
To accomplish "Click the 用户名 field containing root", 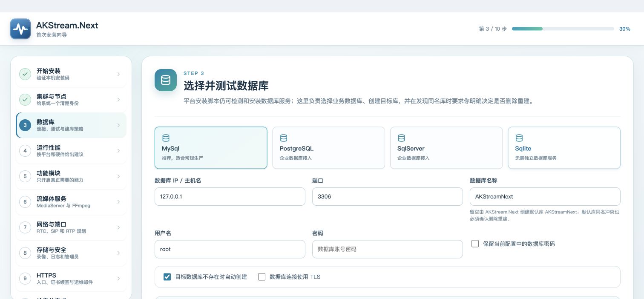I will (230, 249).
